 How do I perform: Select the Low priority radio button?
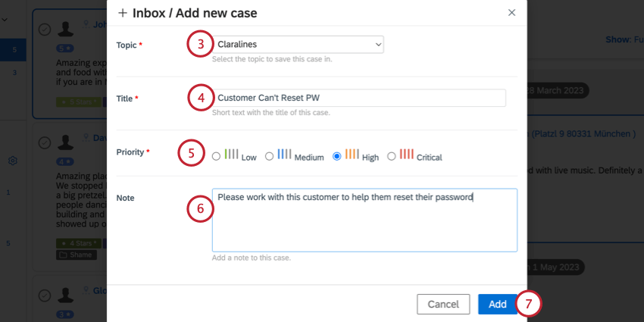pyautogui.click(x=216, y=157)
